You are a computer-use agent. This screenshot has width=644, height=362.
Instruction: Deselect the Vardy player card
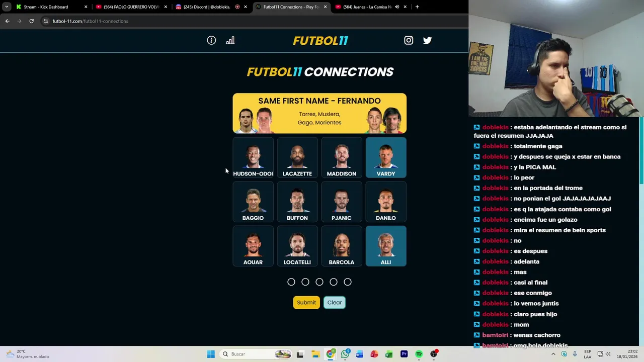point(386,158)
